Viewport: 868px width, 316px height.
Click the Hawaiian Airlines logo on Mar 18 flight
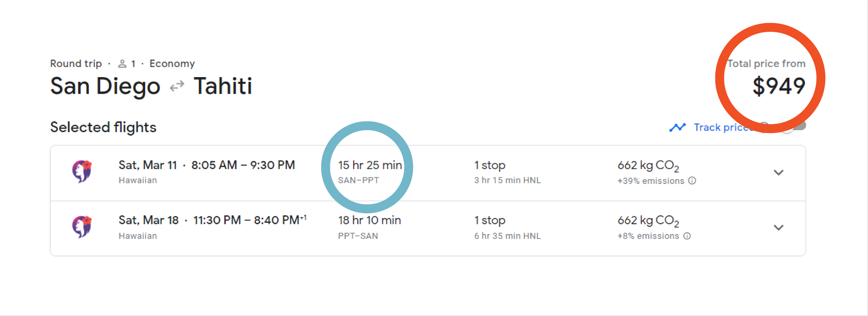pyautogui.click(x=82, y=227)
